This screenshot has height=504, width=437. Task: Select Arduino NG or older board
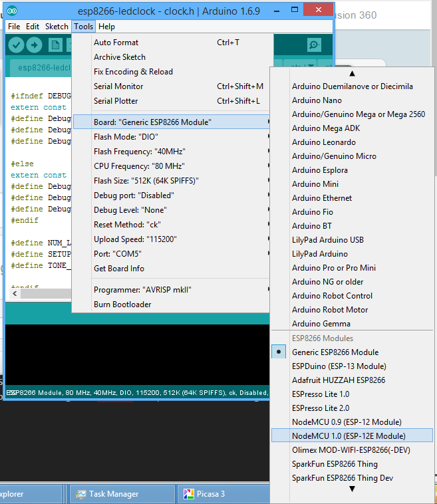(352, 281)
